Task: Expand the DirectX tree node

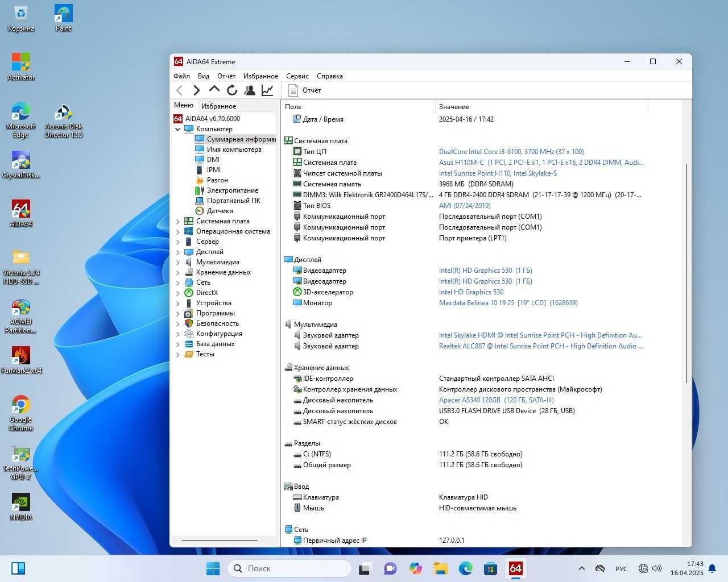Action: tap(177, 293)
